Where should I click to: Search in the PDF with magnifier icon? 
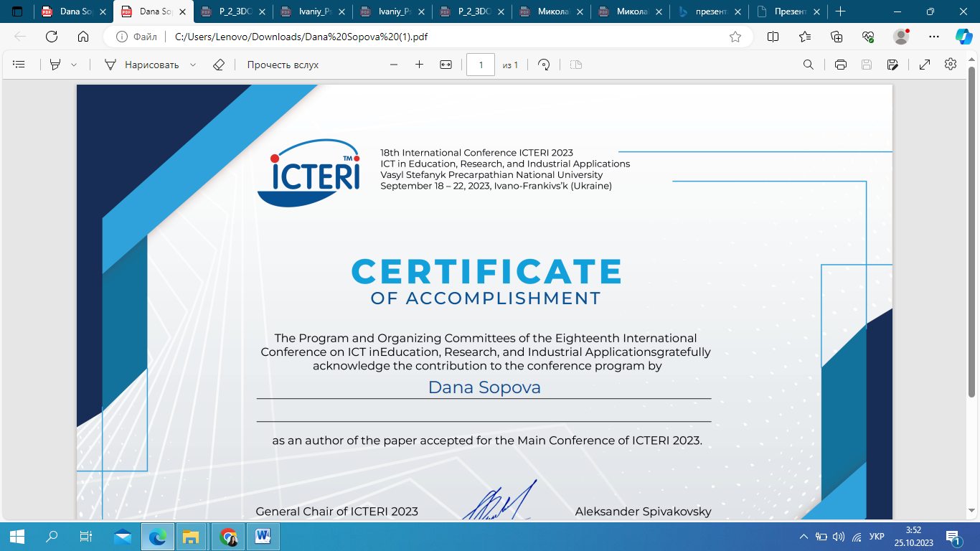(809, 65)
